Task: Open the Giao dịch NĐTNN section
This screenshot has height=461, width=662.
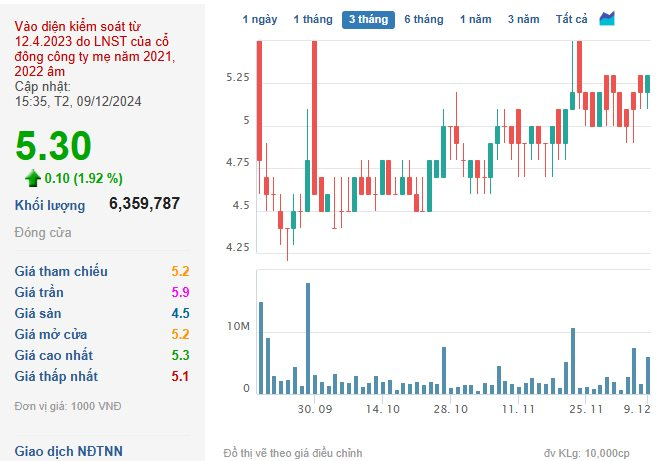Action: tap(68, 451)
